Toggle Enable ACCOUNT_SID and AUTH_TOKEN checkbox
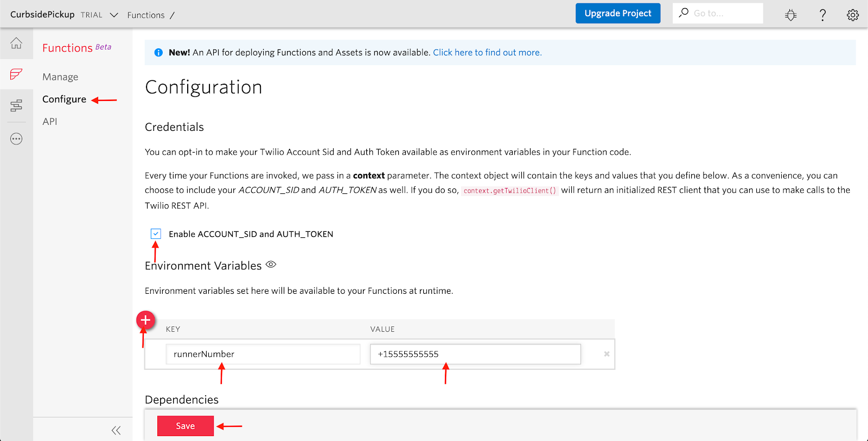 [156, 234]
